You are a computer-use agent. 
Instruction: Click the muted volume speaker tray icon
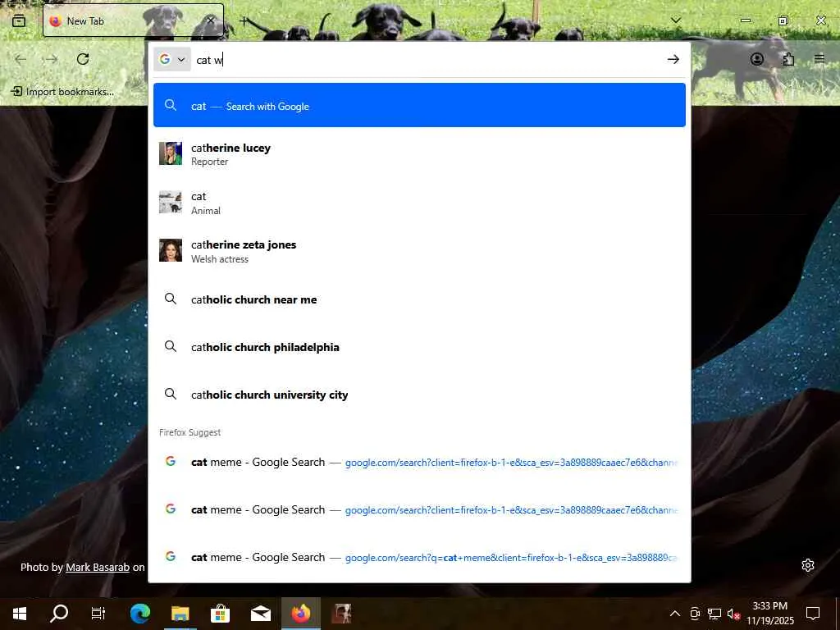click(733, 614)
